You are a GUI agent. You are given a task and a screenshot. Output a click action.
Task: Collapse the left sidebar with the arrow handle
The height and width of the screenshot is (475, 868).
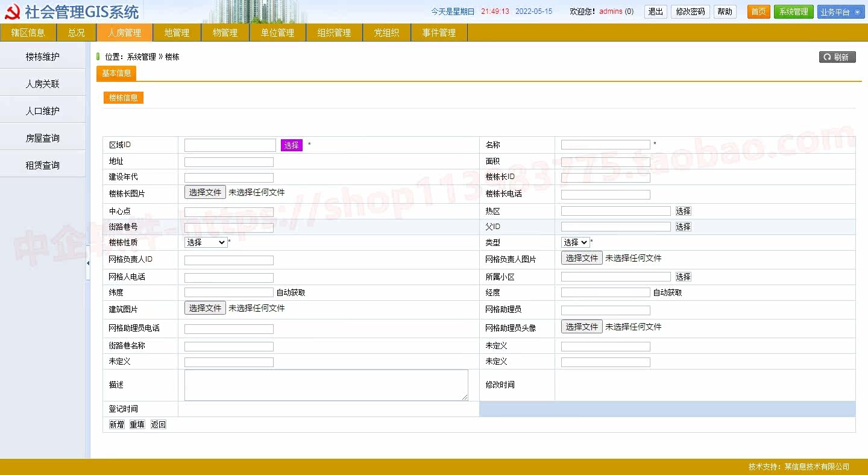[x=88, y=263]
